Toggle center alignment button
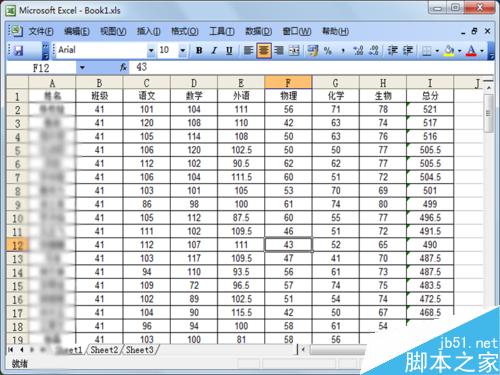 (264, 51)
